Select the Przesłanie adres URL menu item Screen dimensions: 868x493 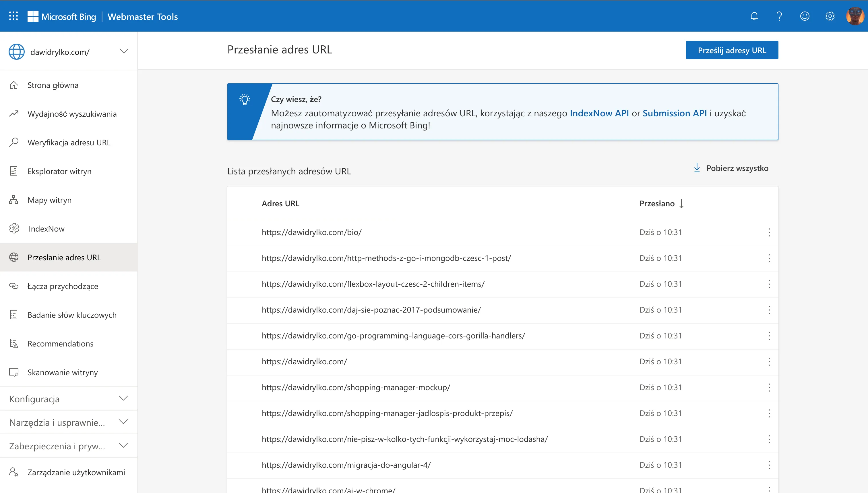(69, 257)
